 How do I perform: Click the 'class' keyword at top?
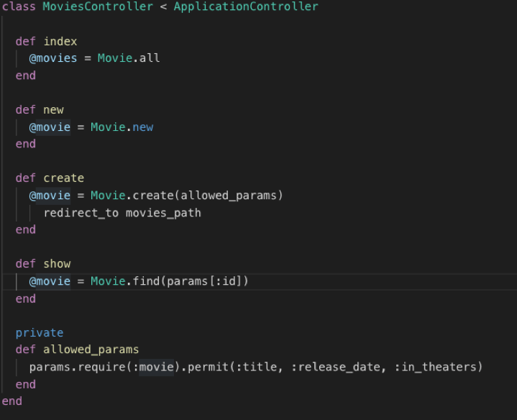tap(19, 6)
